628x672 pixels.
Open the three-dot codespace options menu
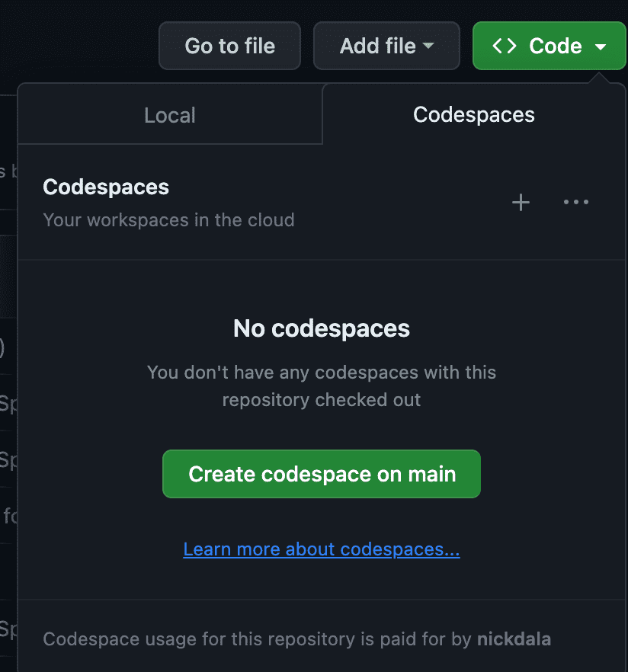coord(575,202)
